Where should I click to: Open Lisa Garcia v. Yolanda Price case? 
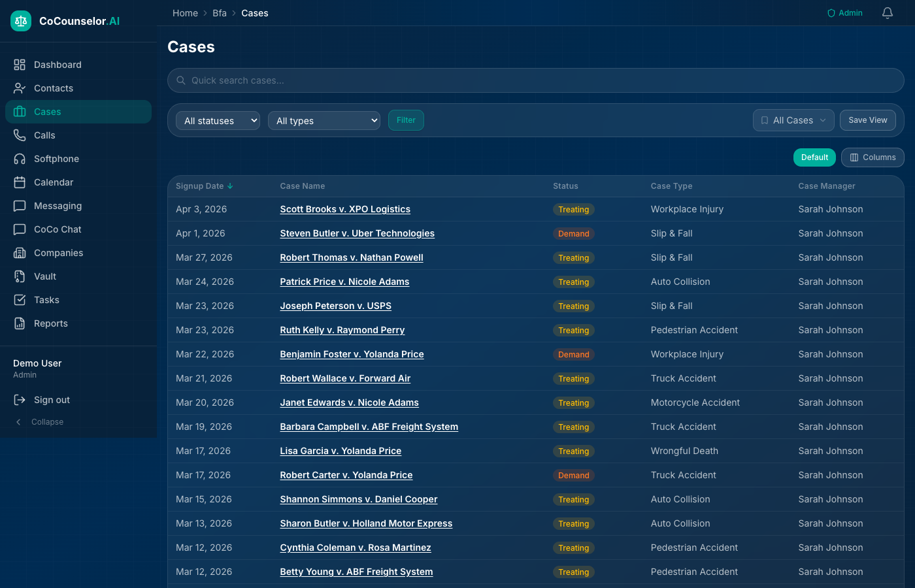(x=341, y=451)
